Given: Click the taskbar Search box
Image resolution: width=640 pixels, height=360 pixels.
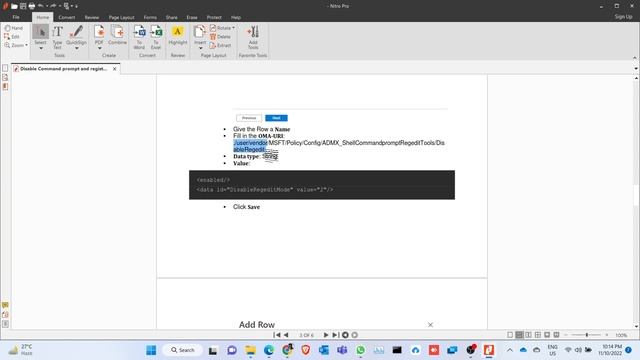Looking at the screenshot, I should [x=182, y=350].
